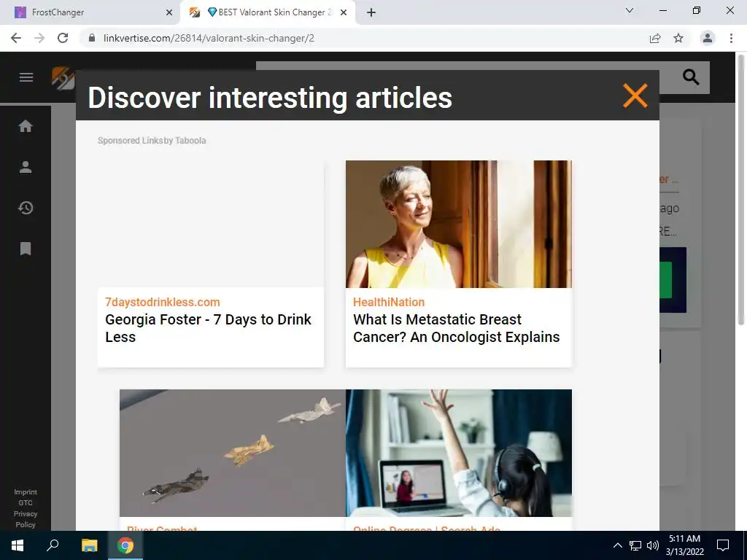This screenshot has height=560, width=747.
Task: Click the site lock icon
Action: pos(92,38)
